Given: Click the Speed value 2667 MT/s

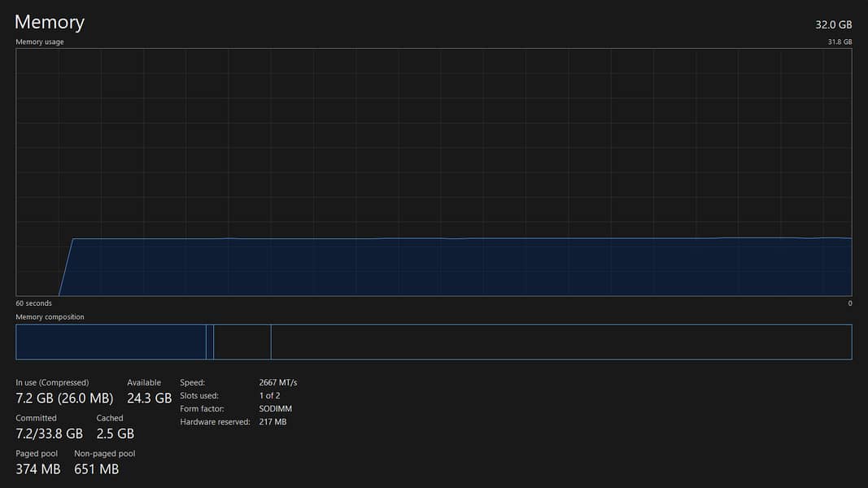Looking at the screenshot, I should pyautogui.click(x=277, y=382).
